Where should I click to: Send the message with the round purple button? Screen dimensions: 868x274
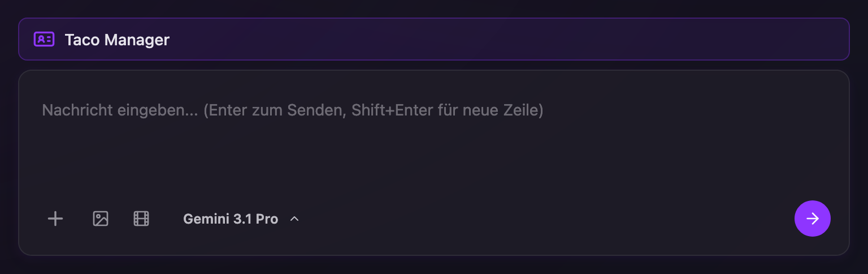(x=812, y=219)
